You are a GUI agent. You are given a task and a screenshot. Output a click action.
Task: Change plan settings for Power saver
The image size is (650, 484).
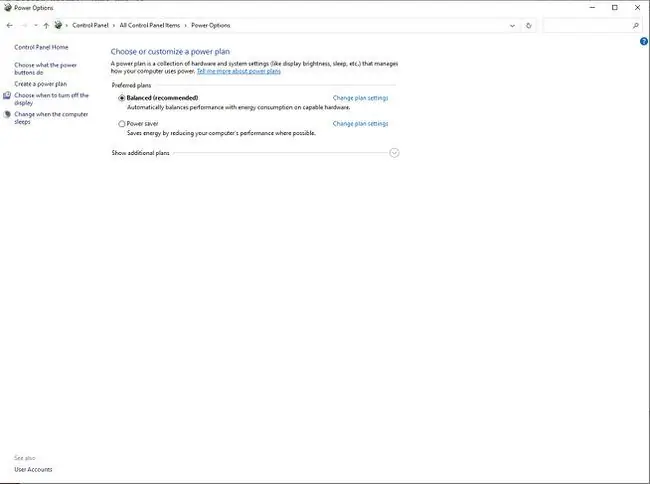[x=360, y=123]
